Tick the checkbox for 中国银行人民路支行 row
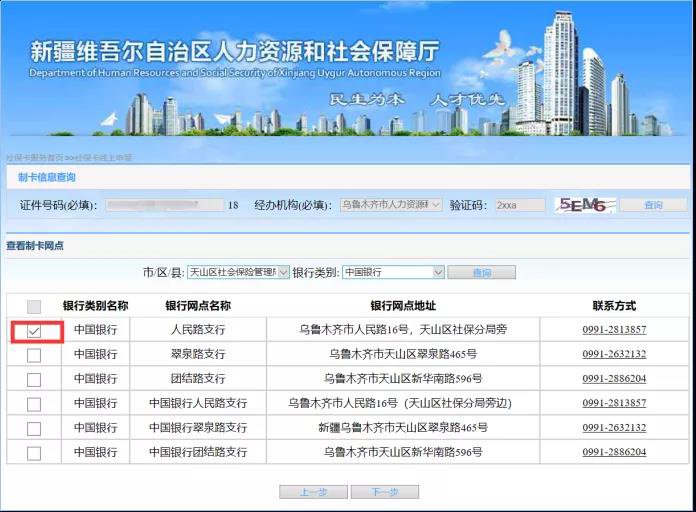This screenshot has height=512, width=696. pyautogui.click(x=34, y=404)
